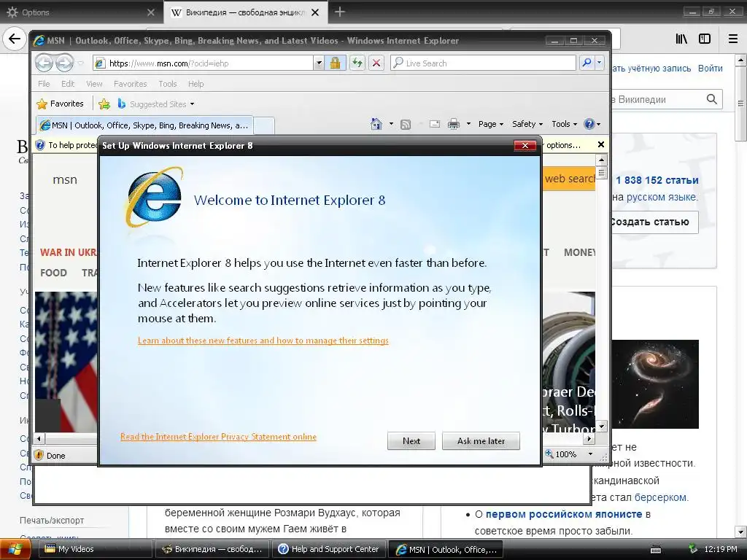
Task: Click Firefox back arrow button
Action: point(15,39)
